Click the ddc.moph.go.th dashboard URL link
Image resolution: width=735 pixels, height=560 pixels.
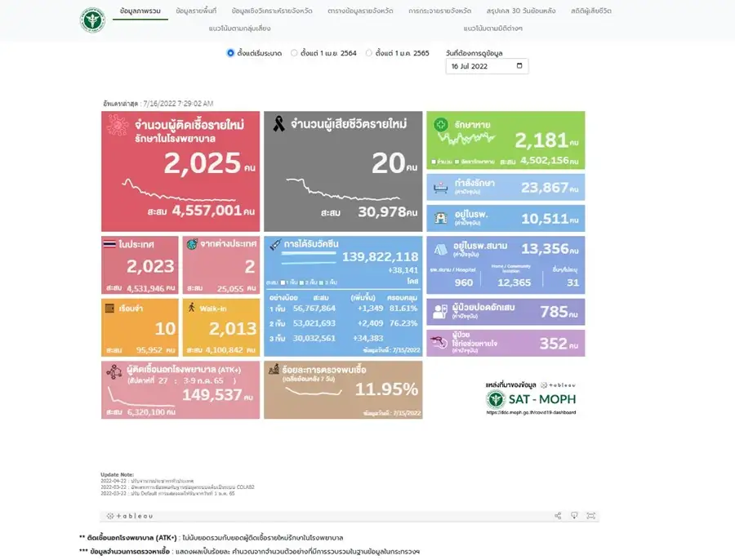(531, 412)
